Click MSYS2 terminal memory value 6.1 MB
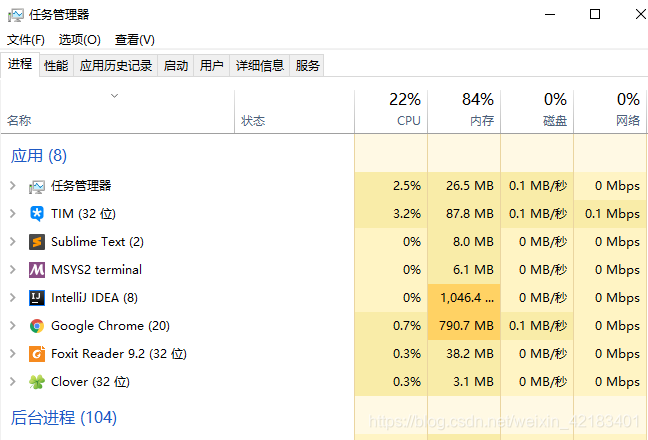The width and height of the screenshot is (648, 440). coord(473,270)
